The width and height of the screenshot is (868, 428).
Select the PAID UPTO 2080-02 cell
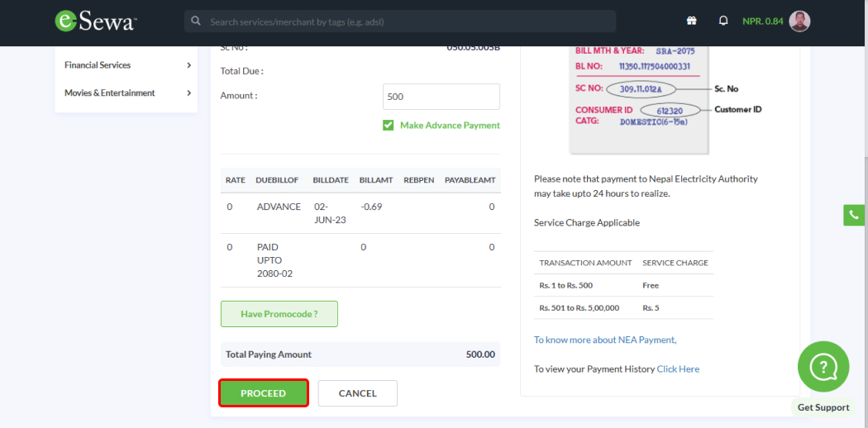point(274,260)
